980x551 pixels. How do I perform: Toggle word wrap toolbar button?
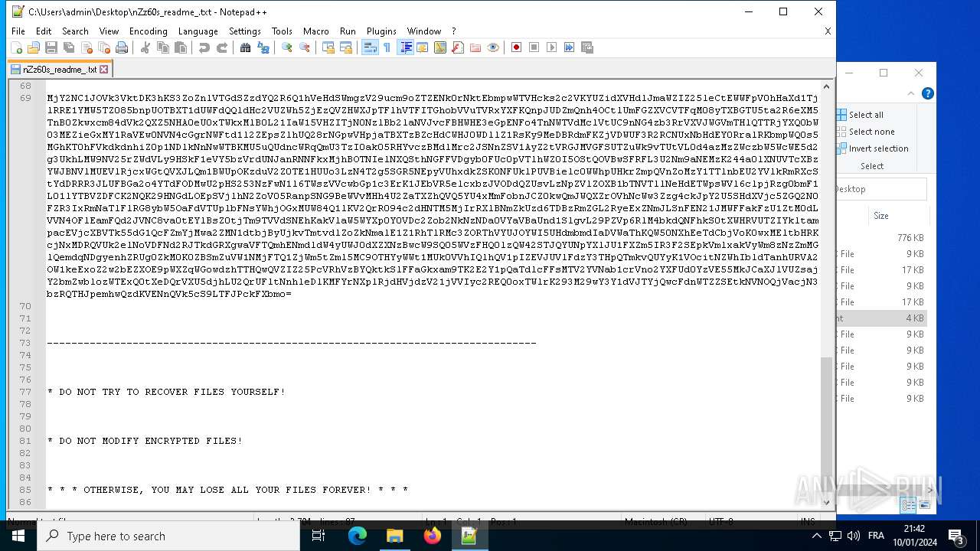[370, 47]
